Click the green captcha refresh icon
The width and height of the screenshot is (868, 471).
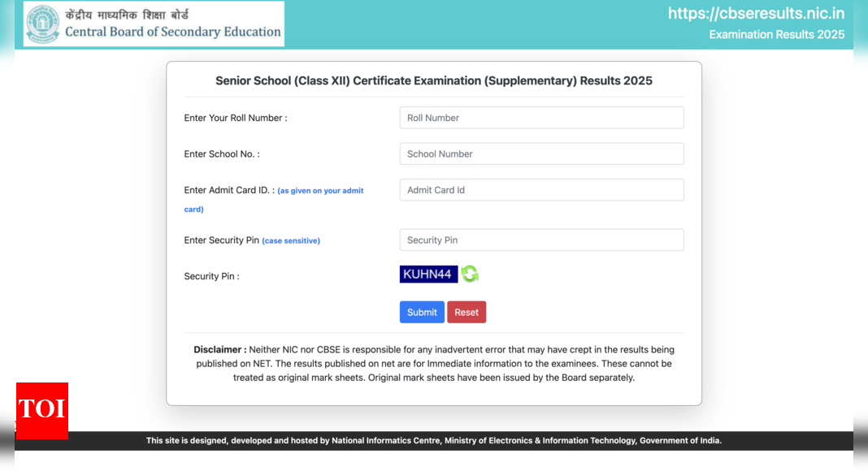pos(470,274)
